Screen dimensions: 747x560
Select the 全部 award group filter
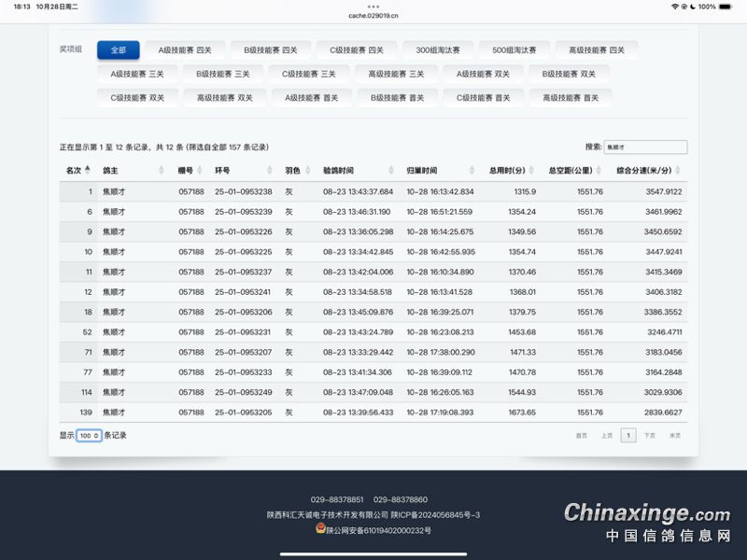tap(118, 49)
